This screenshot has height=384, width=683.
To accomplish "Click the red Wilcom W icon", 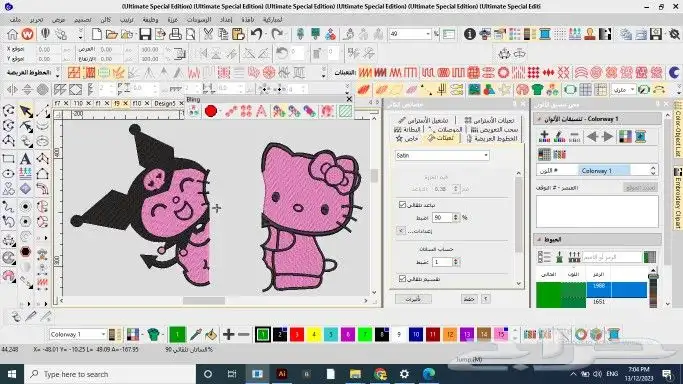I will coord(27,34).
